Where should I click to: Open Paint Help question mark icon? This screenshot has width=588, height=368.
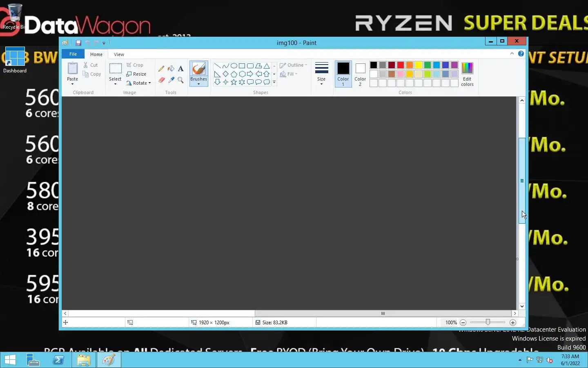[521, 54]
